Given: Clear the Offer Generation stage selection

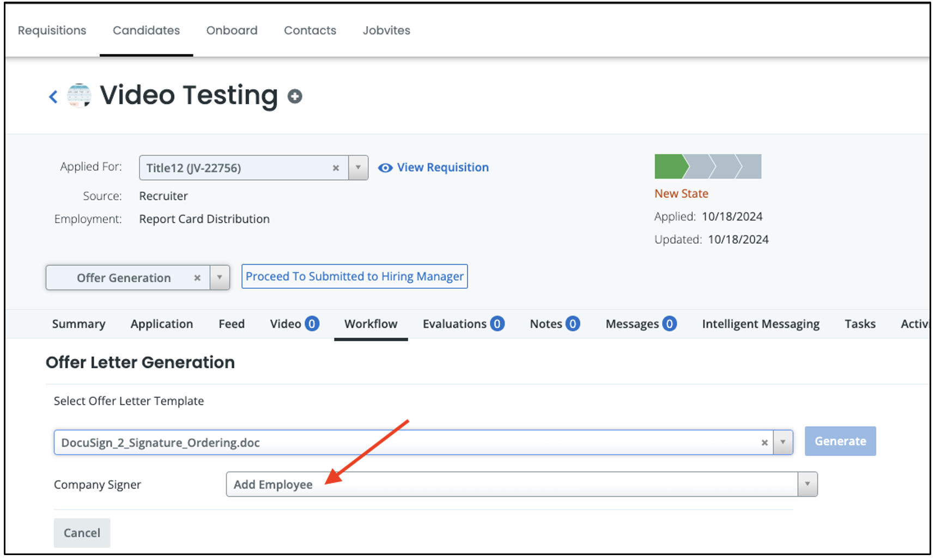Looking at the screenshot, I should coord(197,278).
